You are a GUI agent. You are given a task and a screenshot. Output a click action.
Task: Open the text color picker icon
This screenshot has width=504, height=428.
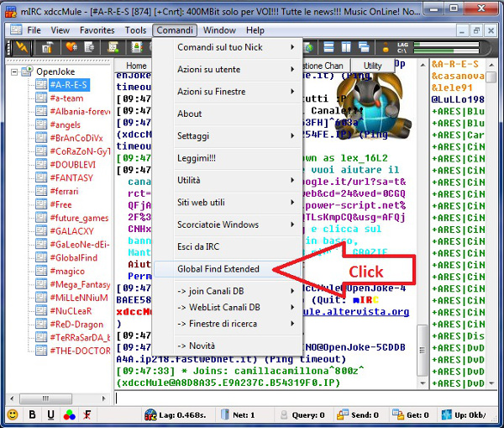coord(69,415)
